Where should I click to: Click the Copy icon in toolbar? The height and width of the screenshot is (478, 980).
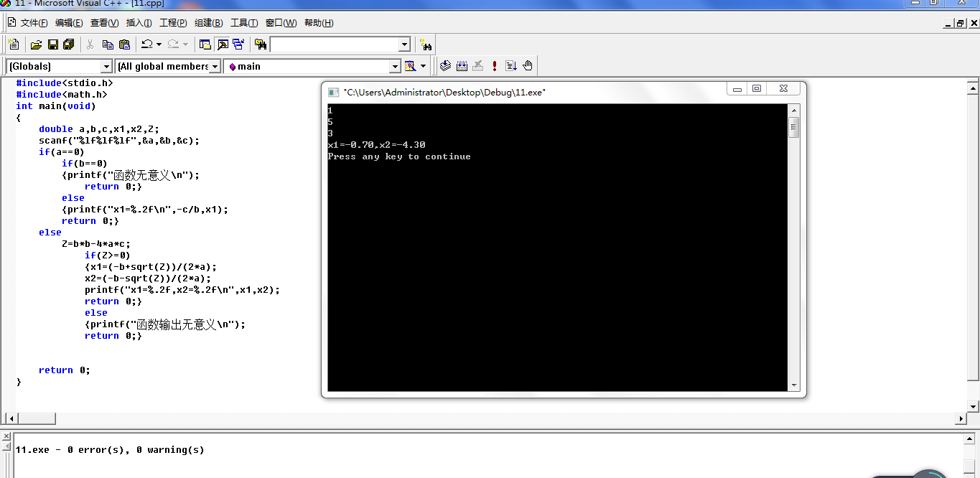pyautogui.click(x=108, y=44)
